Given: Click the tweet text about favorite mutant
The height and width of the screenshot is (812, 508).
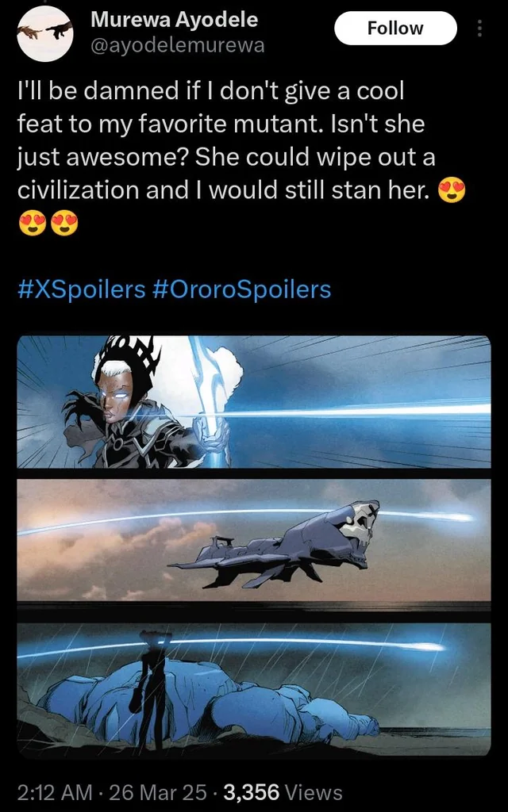Looking at the screenshot, I should tap(228, 140).
